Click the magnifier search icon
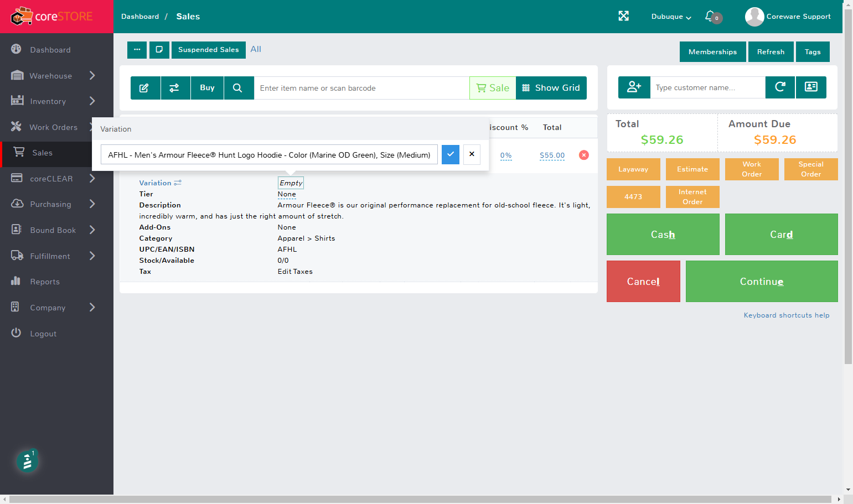 (x=239, y=88)
